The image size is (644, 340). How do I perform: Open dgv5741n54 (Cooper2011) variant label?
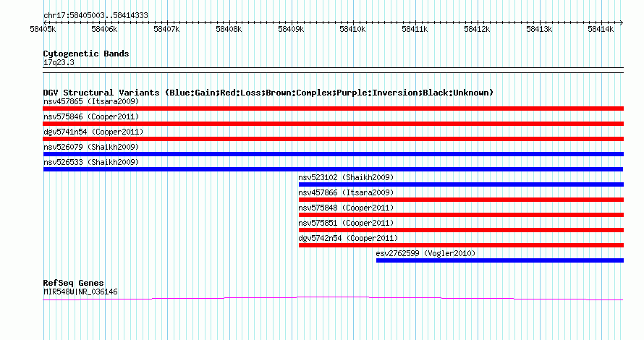(93, 132)
